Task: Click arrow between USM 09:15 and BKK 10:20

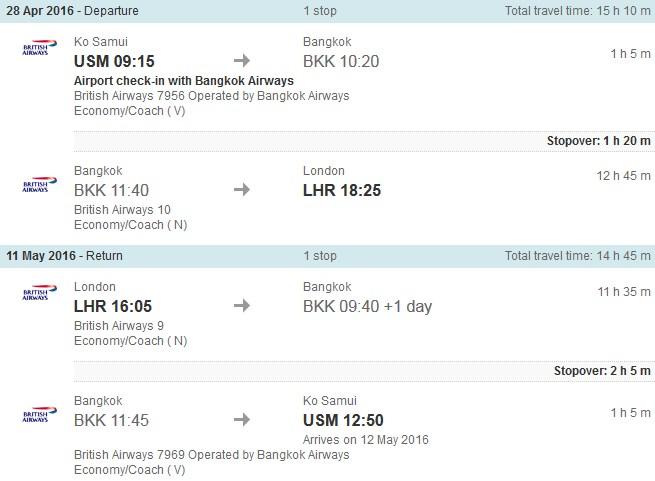Action: [x=242, y=61]
